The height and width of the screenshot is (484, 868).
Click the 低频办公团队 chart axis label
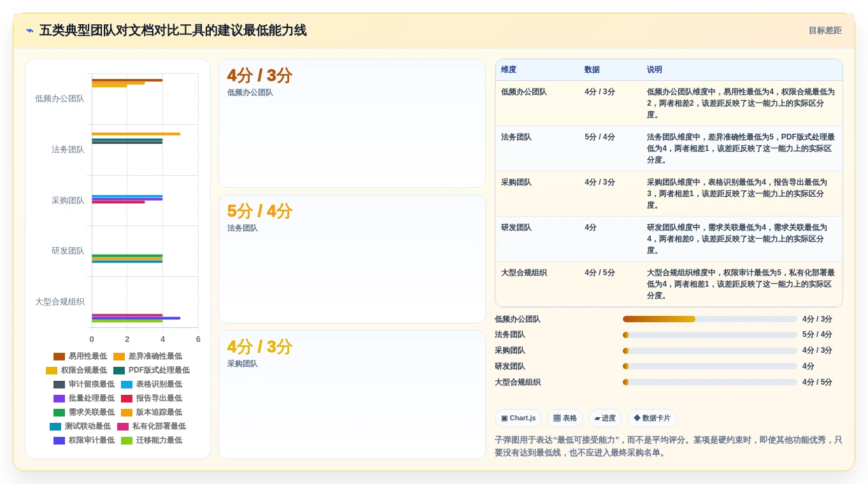(x=60, y=99)
